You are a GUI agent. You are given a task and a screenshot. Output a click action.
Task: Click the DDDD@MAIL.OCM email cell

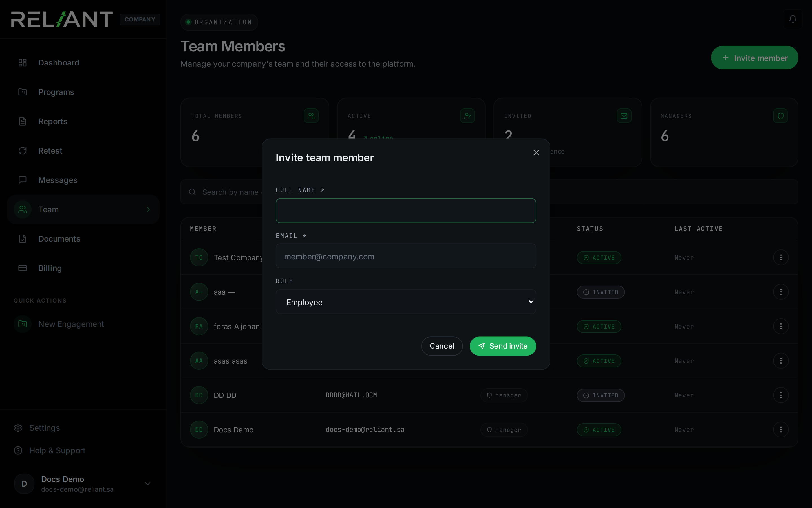(351, 395)
